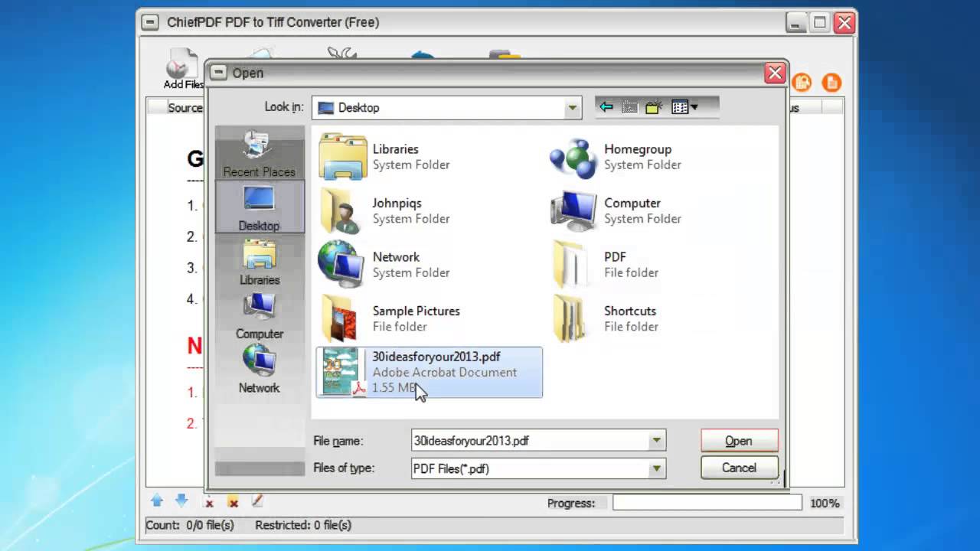This screenshot has height=551, width=980.
Task: Open the View Menu icon dropdown
Action: click(x=684, y=107)
